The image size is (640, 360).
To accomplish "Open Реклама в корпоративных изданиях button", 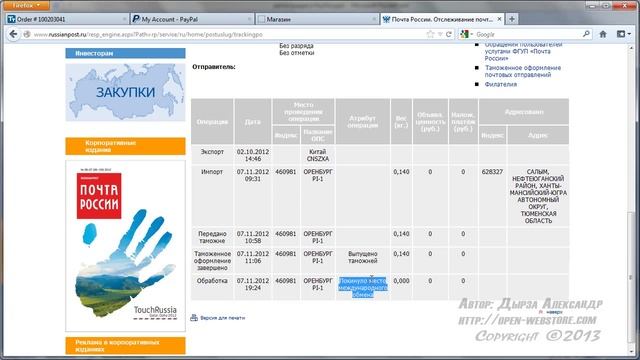I will [x=125, y=345].
